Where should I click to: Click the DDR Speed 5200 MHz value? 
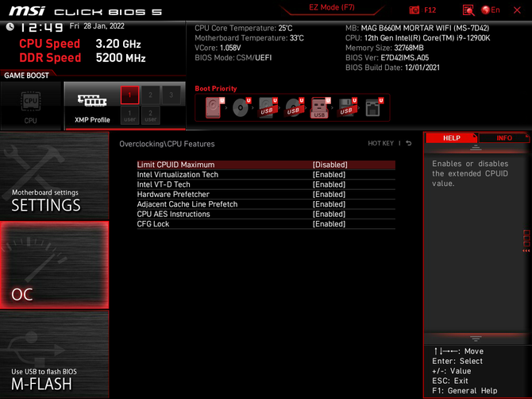tap(121, 58)
